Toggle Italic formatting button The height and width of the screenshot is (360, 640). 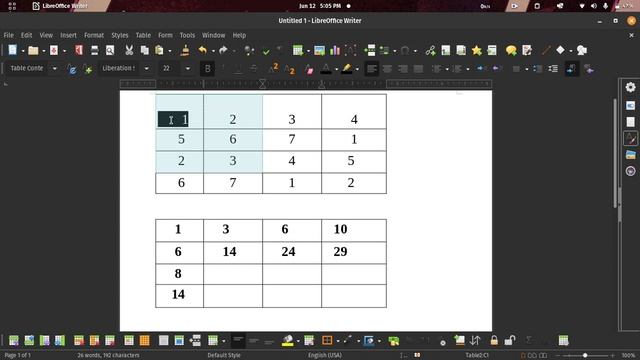point(223,69)
